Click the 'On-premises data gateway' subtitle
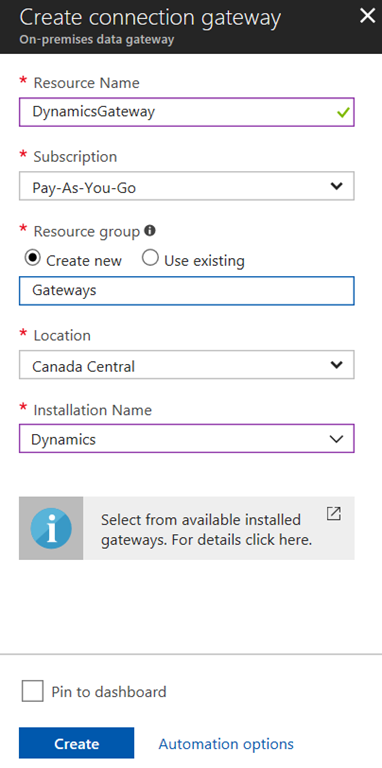 pos(97,40)
